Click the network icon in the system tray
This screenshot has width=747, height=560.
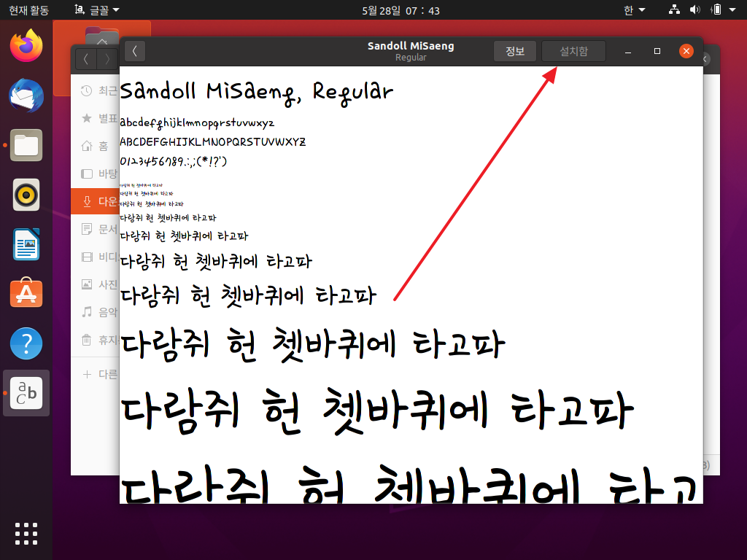674,9
